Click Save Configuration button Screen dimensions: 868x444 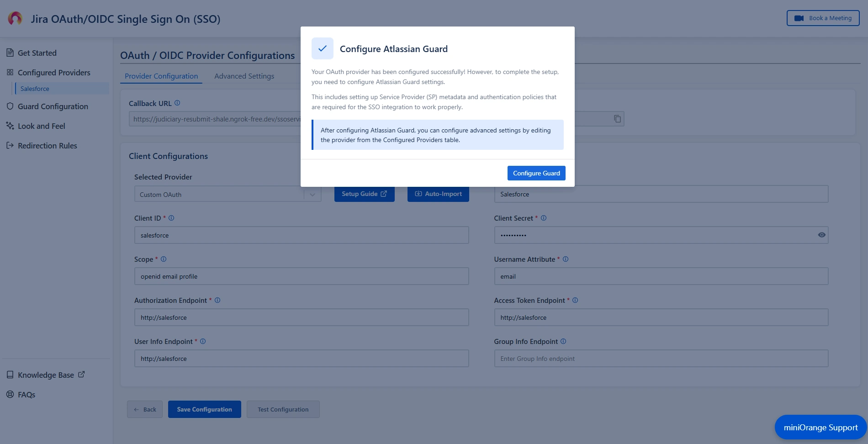pyautogui.click(x=204, y=409)
